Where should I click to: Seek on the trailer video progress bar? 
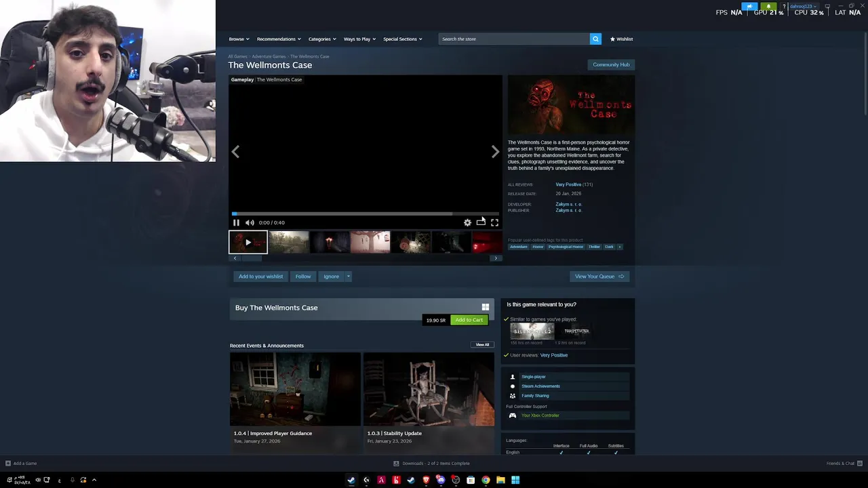click(x=366, y=213)
